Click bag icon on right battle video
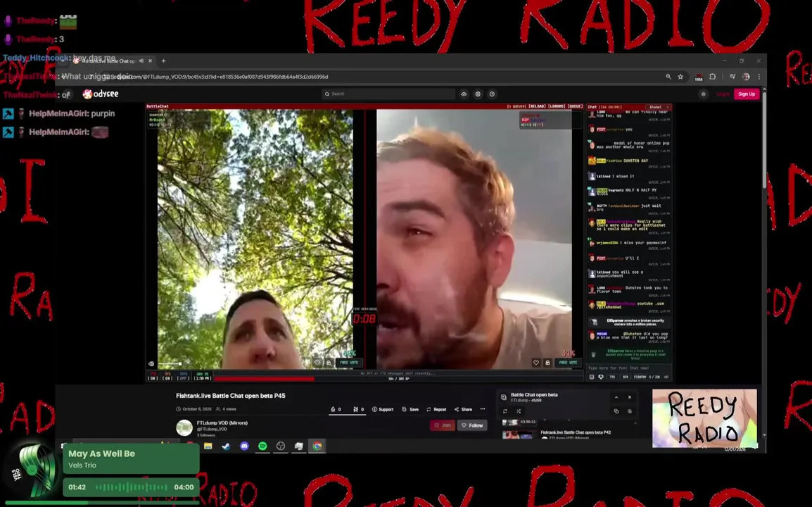Screen dimensions: 812x507 [547, 363]
